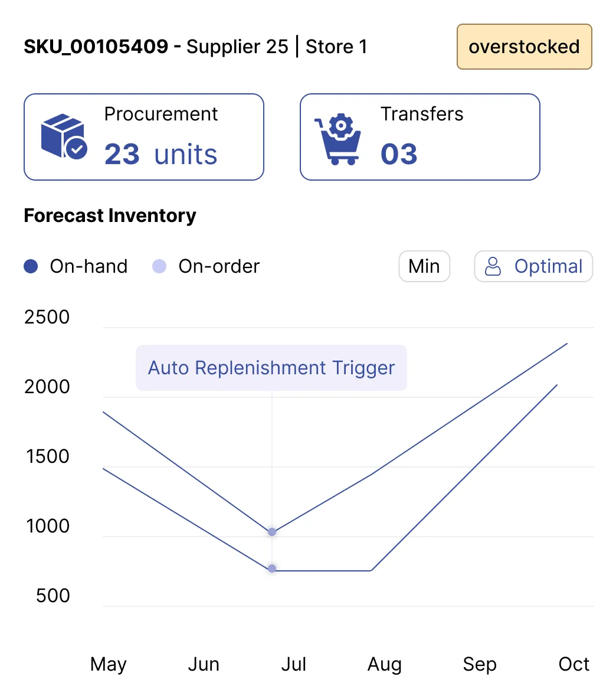616x699 pixels.
Task: Click the SKU_00105409 title text
Action: [x=96, y=47]
